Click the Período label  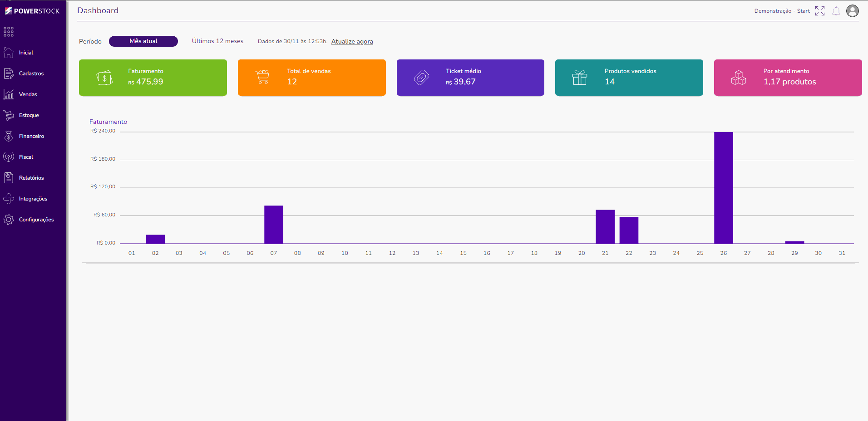point(90,41)
